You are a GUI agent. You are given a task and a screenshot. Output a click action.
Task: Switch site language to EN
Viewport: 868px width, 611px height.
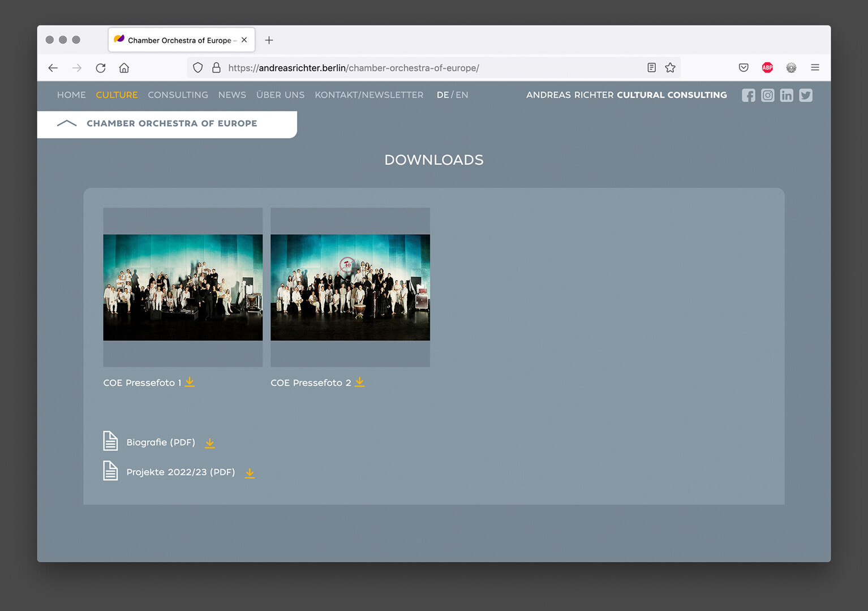[x=462, y=95]
